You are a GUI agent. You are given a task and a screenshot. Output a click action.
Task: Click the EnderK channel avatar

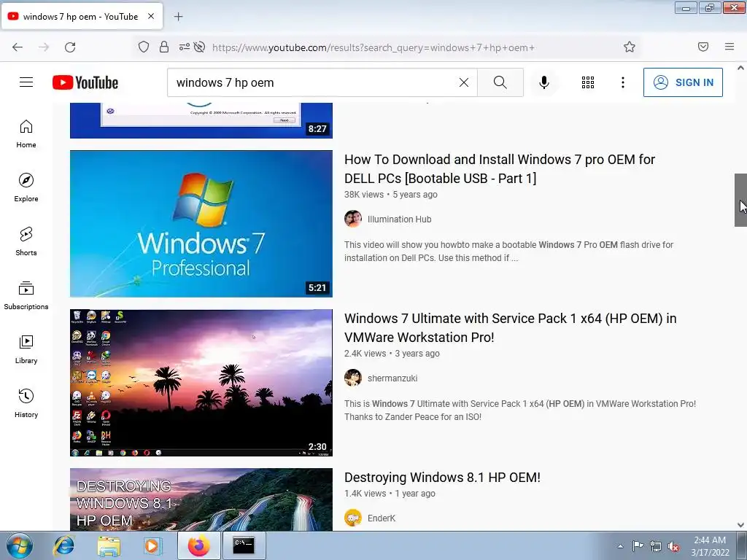tap(353, 518)
